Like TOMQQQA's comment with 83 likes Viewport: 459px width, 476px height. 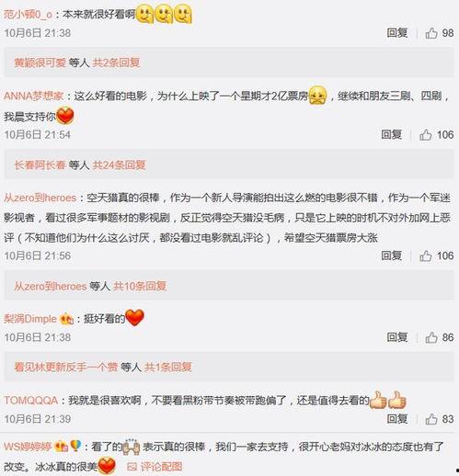[x=431, y=419]
